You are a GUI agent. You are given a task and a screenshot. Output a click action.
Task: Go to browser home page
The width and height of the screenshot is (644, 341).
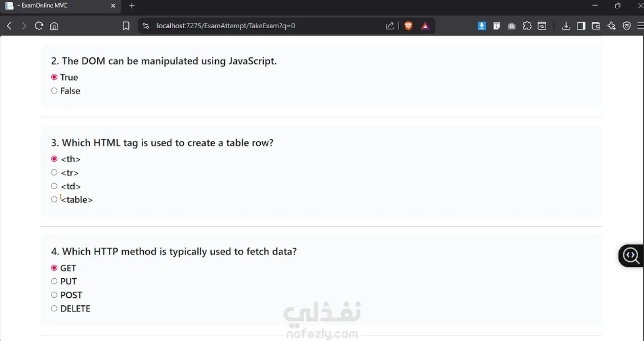pyautogui.click(x=54, y=26)
